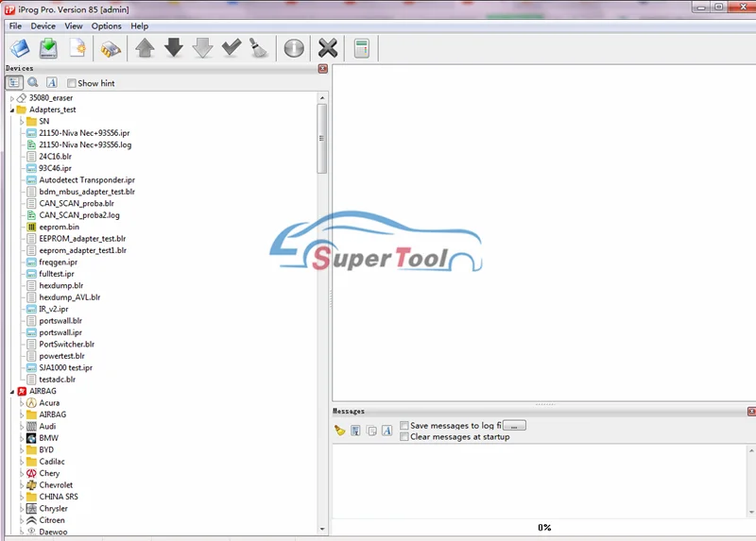Click the Devices tree scroll-up arrow
The height and width of the screenshot is (541, 756).
[322, 98]
